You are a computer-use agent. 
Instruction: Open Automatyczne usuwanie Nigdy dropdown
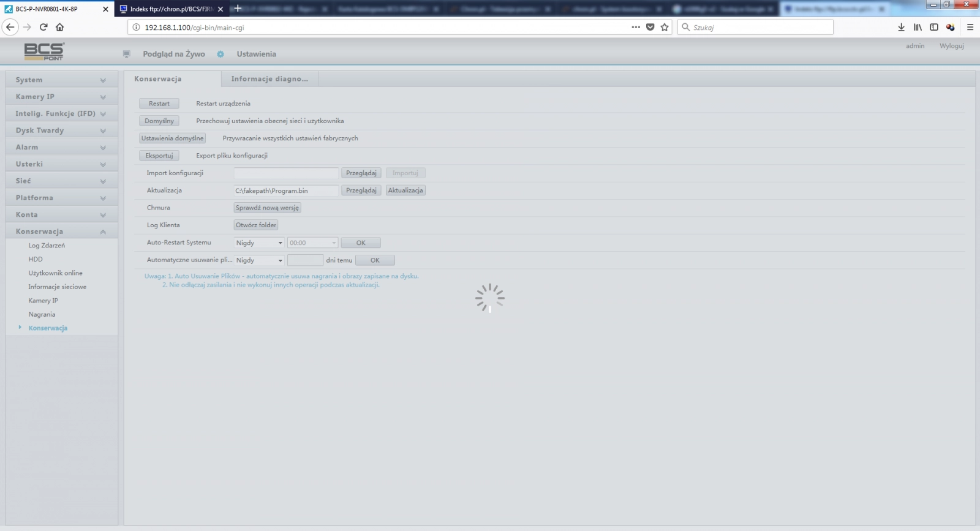click(259, 260)
